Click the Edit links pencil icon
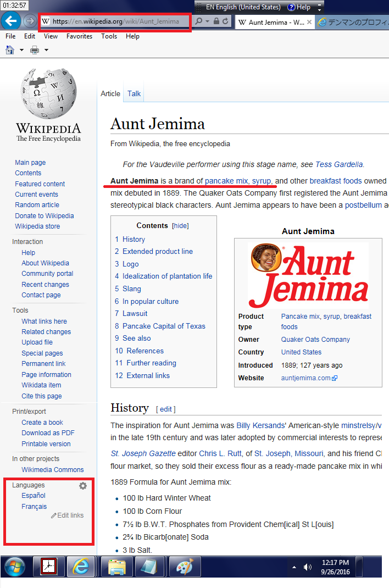 54,515
